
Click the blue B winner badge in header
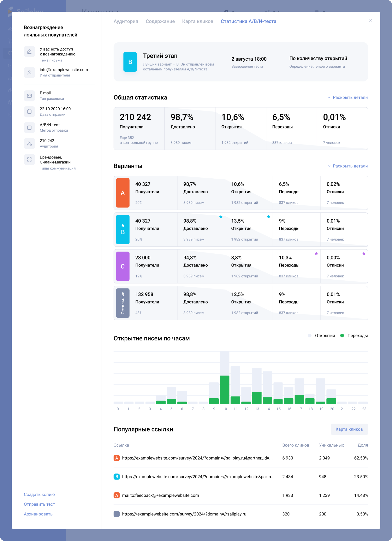130,62
